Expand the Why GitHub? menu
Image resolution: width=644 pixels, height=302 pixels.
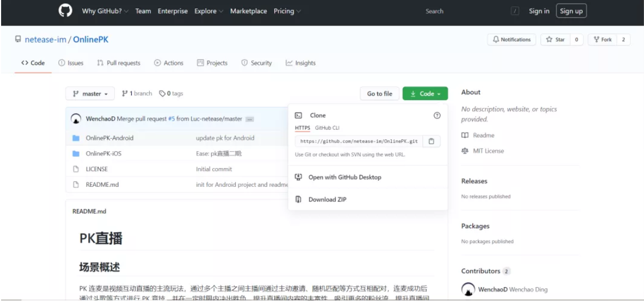tap(105, 11)
